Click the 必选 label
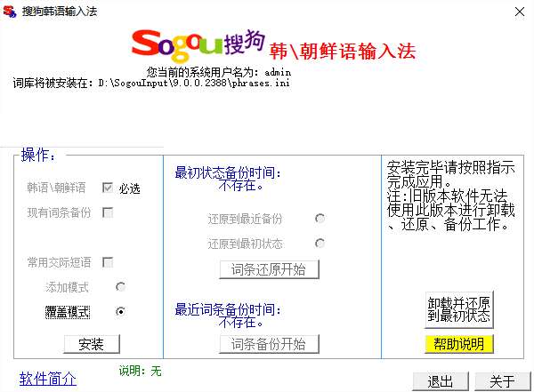The image size is (534, 392). tap(129, 188)
